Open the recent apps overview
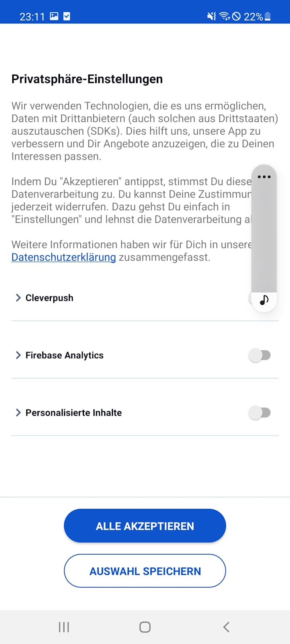This screenshot has height=644, width=290. [64, 627]
